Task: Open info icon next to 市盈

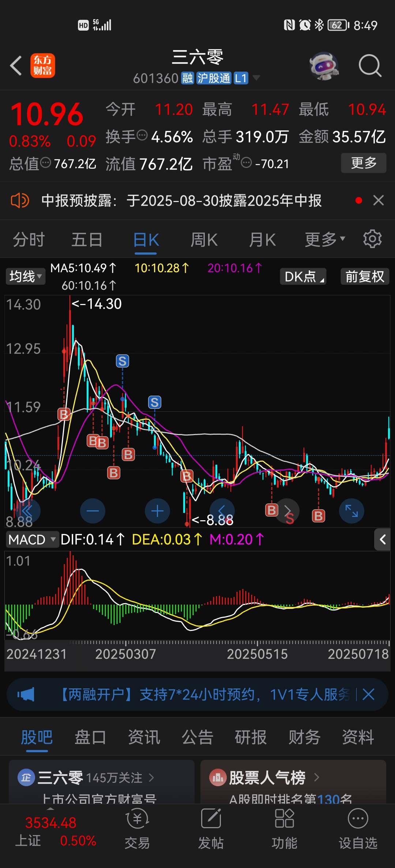Action: [x=247, y=163]
